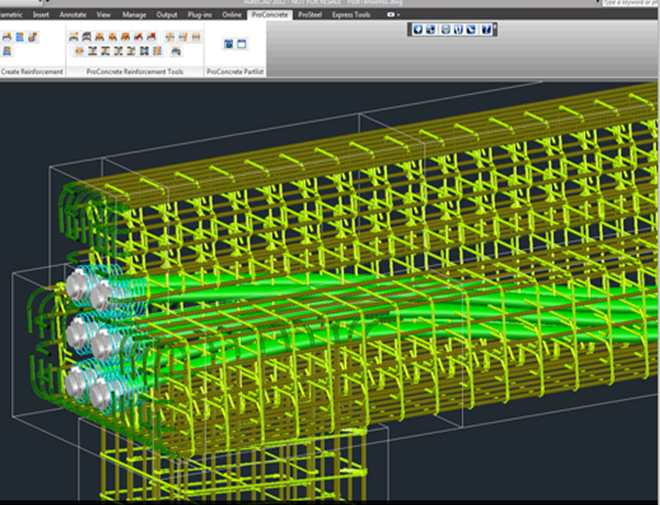Screen dimensions: 660x505
Task: Click first icon in ProConcrete Partlist panel
Action: tap(229, 44)
